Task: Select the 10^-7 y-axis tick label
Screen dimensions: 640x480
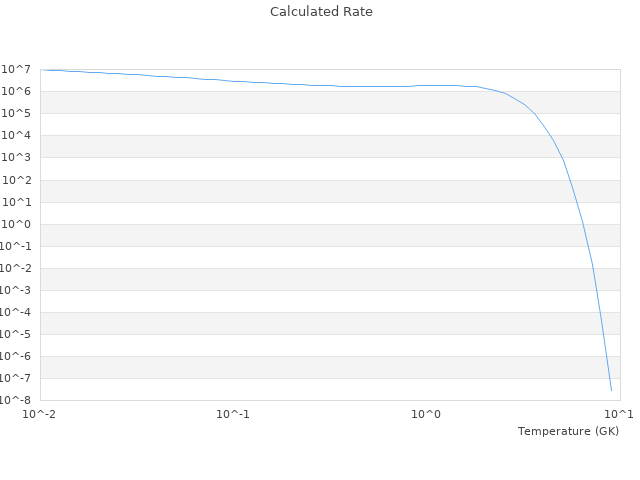Action: point(14,378)
